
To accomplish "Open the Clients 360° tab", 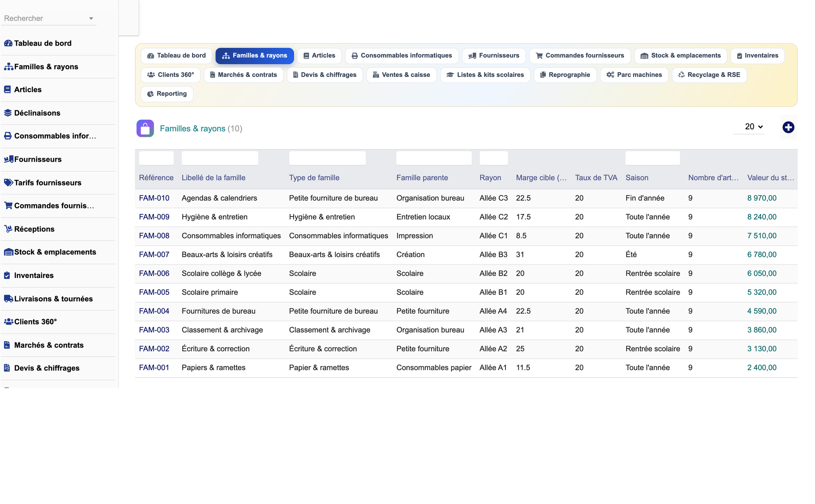I will pos(170,75).
